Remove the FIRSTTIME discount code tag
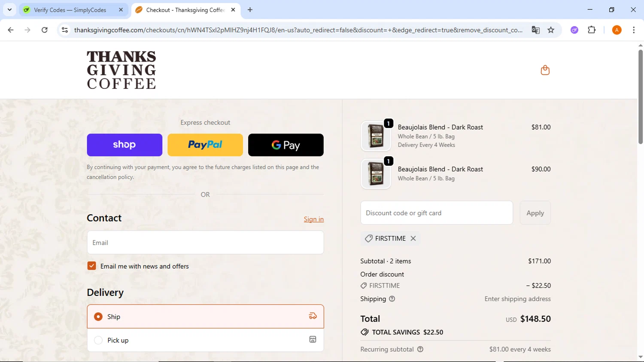Image resolution: width=644 pixels, height=362 pixels. coord(413,238)
